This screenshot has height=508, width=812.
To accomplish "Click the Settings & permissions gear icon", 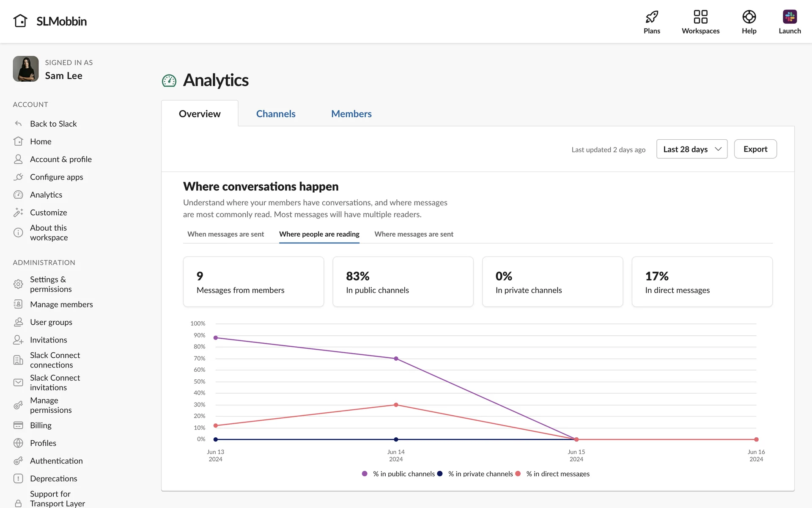I will [18, 284].
